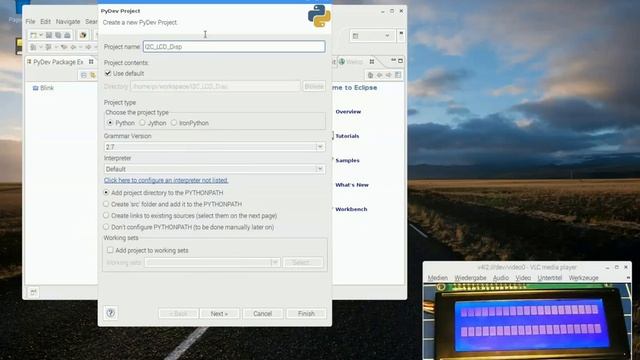The image size is (640, 360).
Task: Open the perspective dropdown in Eclipse top-right toolbar
Action: pos(387,36)
